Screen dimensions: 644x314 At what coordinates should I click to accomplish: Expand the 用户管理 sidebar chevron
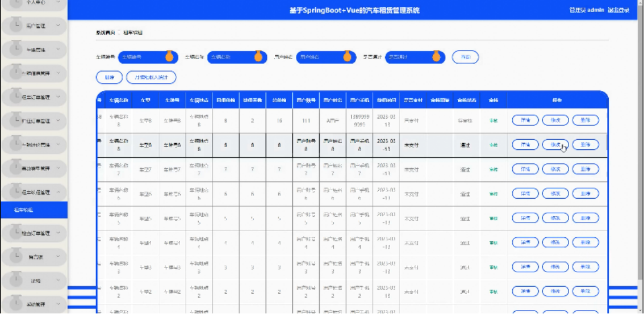click(58, 26)
